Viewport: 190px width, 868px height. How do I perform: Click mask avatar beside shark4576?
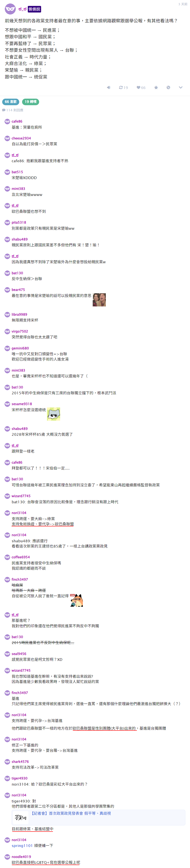7,761
